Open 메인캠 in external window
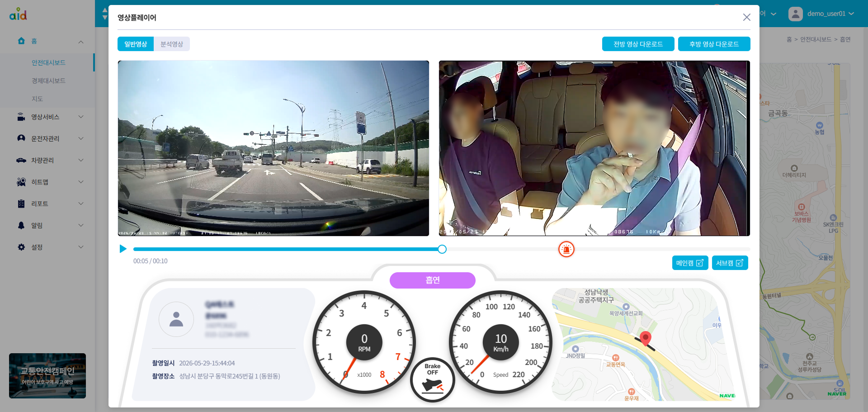This screenshot has width=868, height=412. pyautogui.click(x=690, y=263)
